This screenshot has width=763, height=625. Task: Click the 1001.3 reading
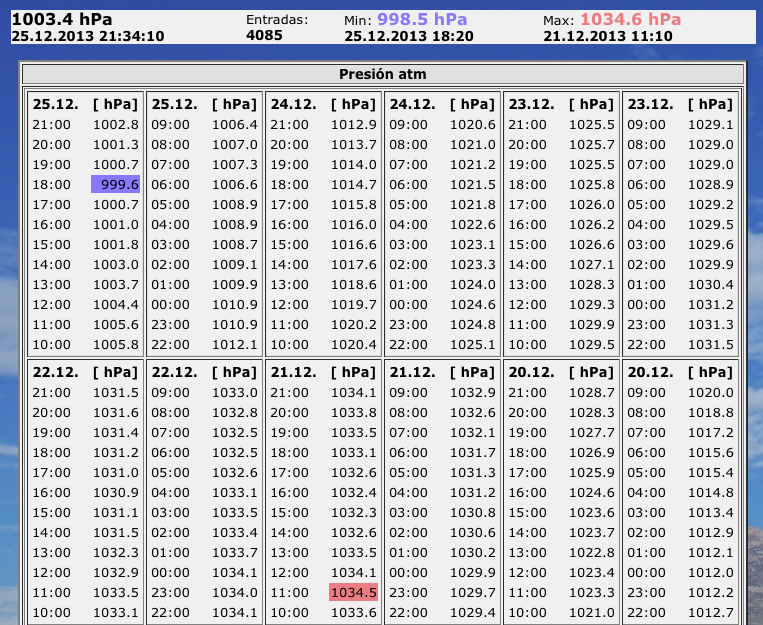point(116,145)
